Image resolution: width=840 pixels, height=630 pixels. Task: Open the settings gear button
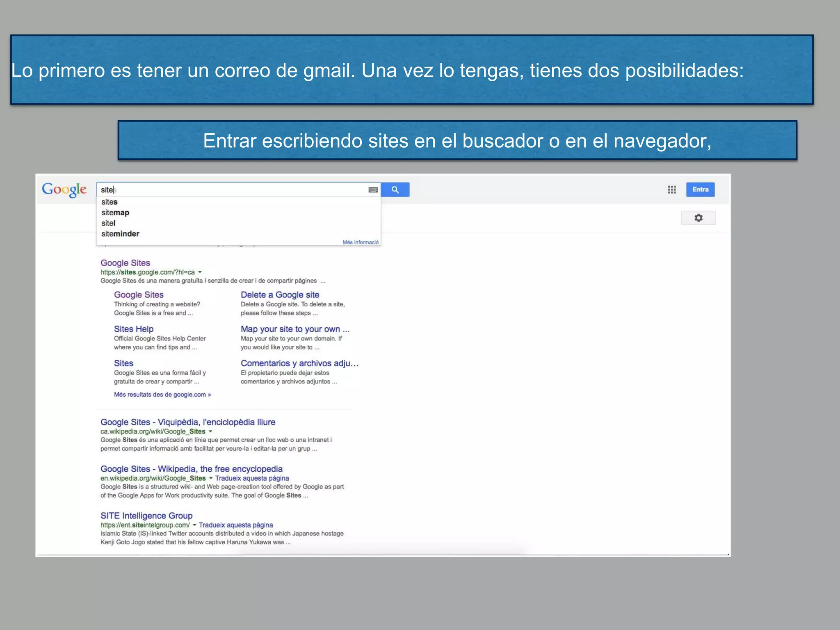698,218
